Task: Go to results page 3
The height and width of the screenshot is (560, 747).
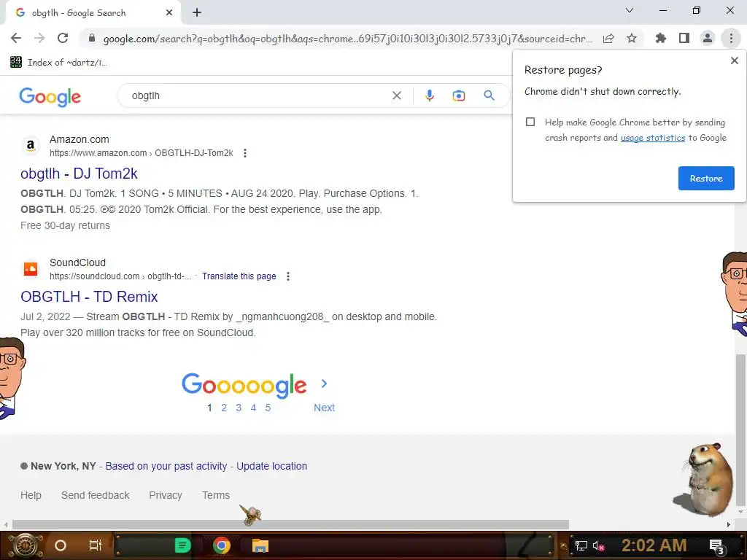Action: 239,408
